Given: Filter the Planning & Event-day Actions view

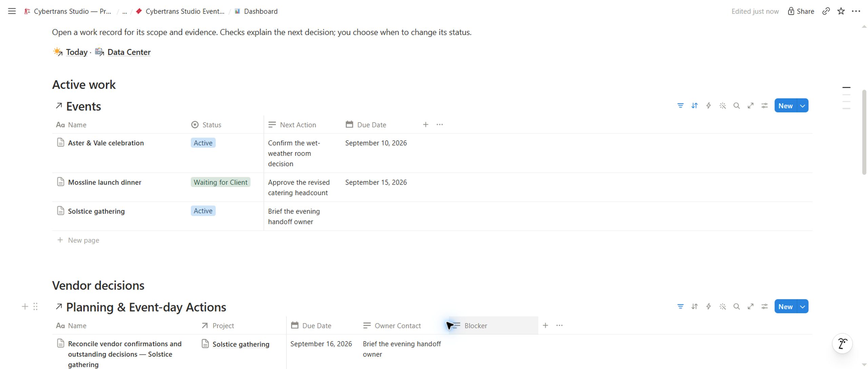Looking at the screenshot, I should pos(680,307).
